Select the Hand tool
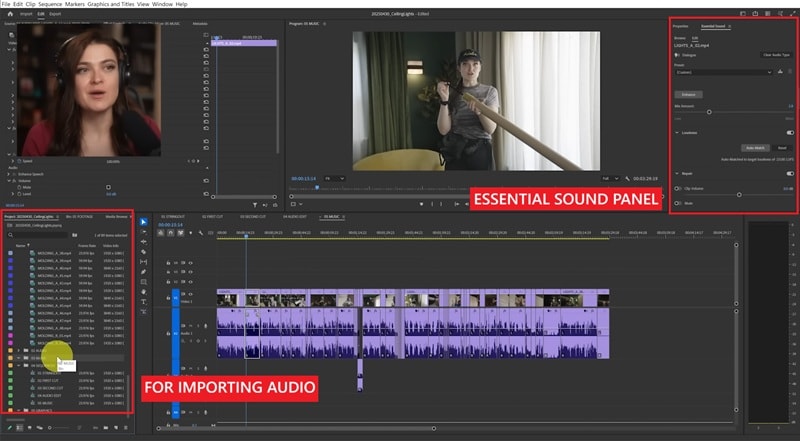This screenshot has width=800, height=441. coord(143,291)
